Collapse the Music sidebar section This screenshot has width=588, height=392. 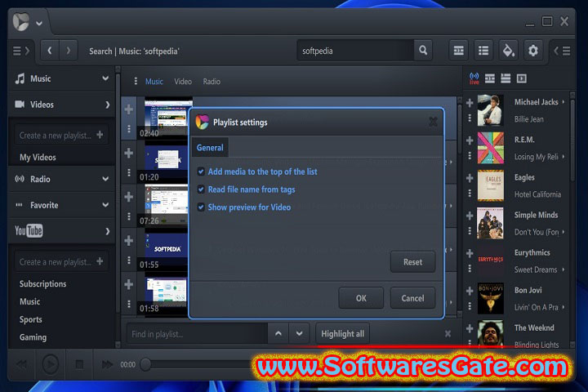(x=105, y=78)
